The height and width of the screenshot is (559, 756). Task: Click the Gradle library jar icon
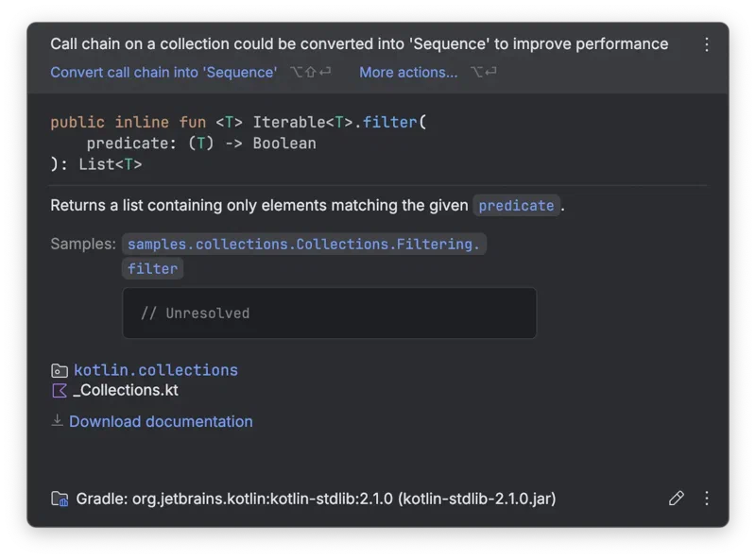tap(59, 499)
